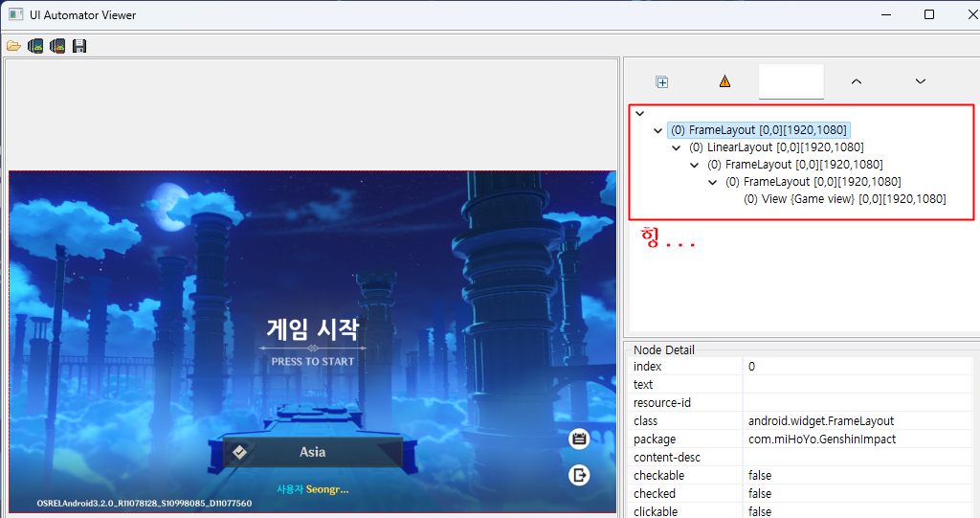The image size is (980, 518).
Task: Collapse the second FrameLayout chevron in tree
Action: (694, 165)
